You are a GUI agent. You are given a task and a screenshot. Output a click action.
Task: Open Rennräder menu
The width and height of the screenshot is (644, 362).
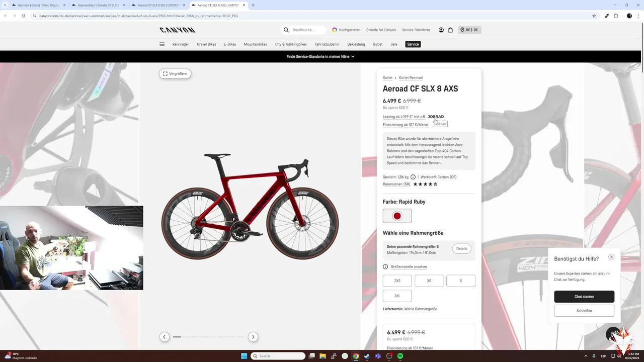181,44
